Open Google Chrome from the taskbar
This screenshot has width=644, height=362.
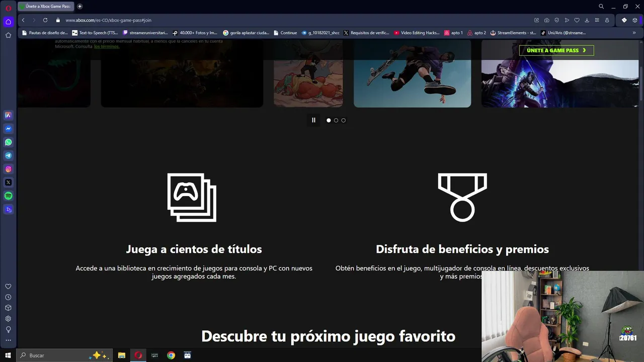171,355
